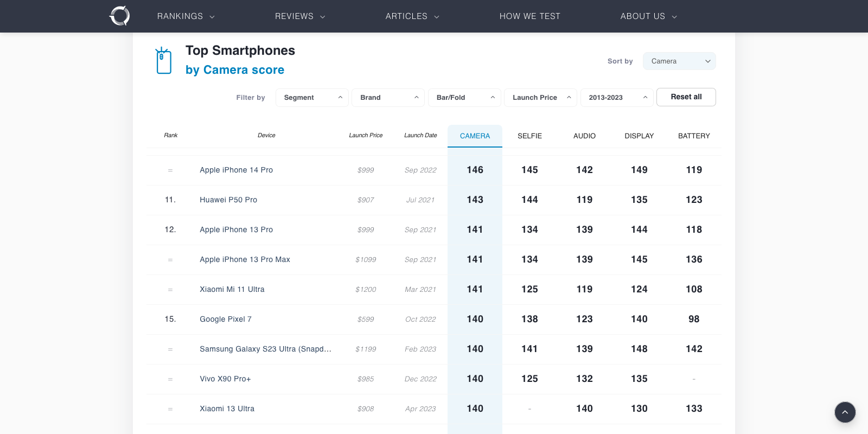Click the DXOMARK logo icon
Image resolution: width=868 pixels, height=434 pixels.
(119, 16)
